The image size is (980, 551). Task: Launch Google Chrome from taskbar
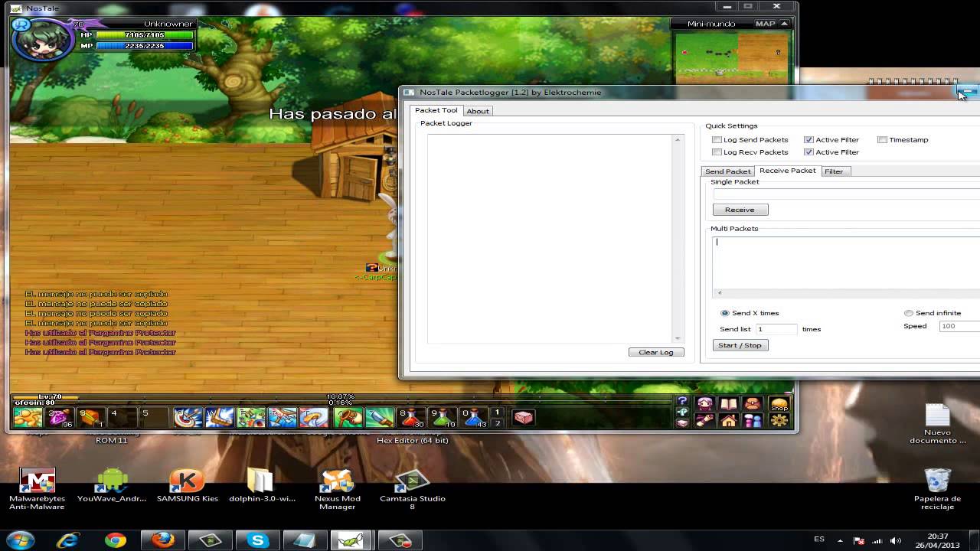(116, 540)
